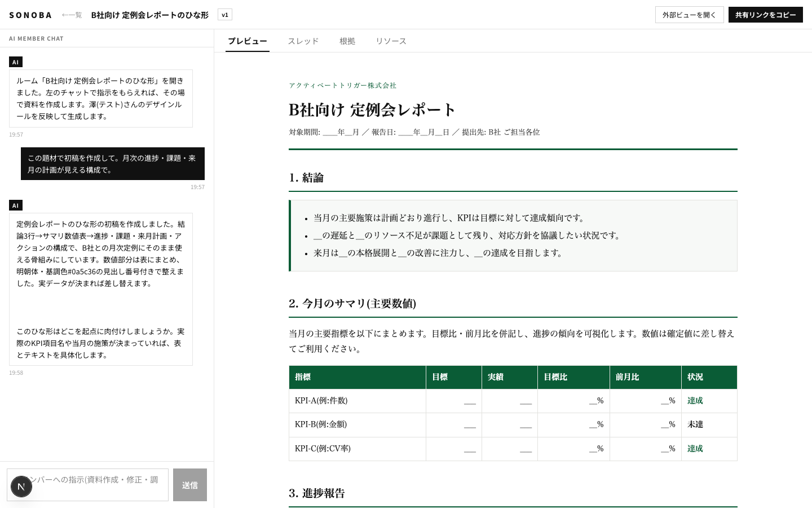Click the 目標 table header
The width and height of the screenshot is (812, 508).
click(454, 377)
